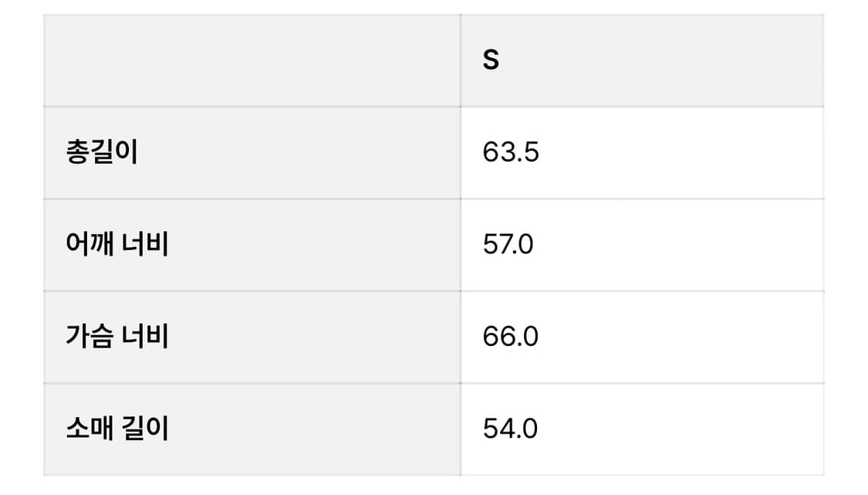Select the 총길이 row label
Viewport: 868px width, 495px height.
[102, 153]
